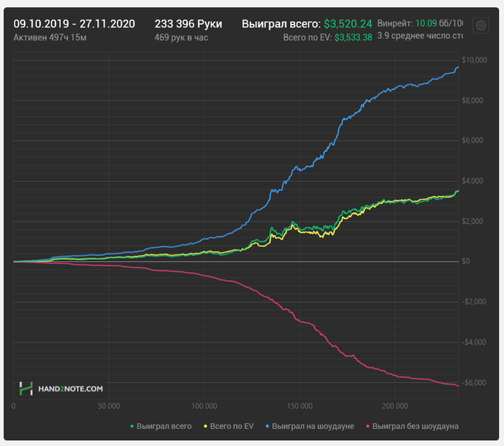Viewport: 504px width, 446px height.
Task: Click the '-$2,000' y-axis label
Action: coord(474,302)
